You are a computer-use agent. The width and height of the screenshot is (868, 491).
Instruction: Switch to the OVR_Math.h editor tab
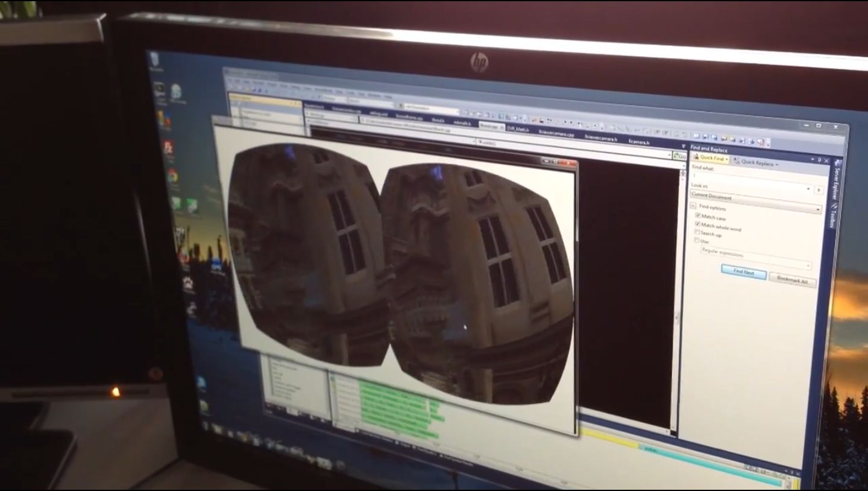[x=517, y=129]
